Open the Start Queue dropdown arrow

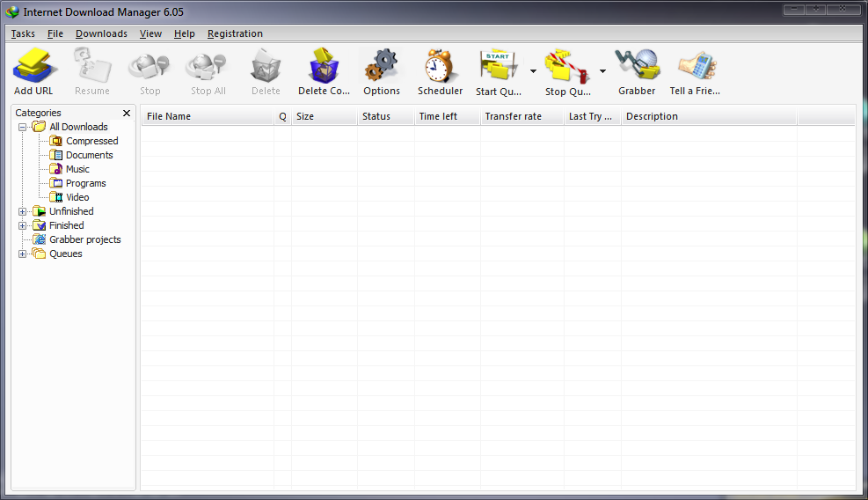coord(533,71)
